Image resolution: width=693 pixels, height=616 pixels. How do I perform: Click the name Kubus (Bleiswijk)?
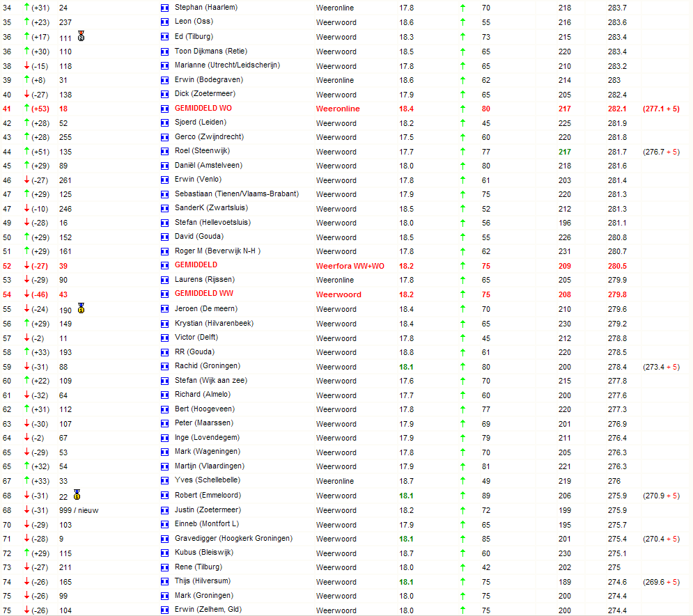(x=204, y=553)
